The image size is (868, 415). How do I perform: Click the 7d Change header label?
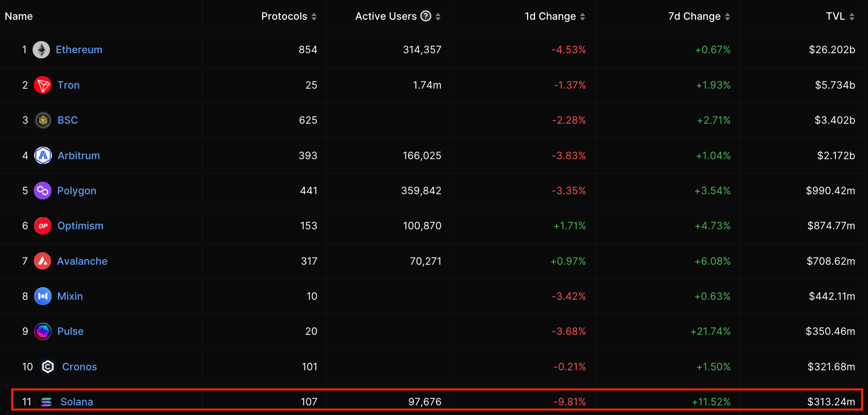(x=694, y=16)
